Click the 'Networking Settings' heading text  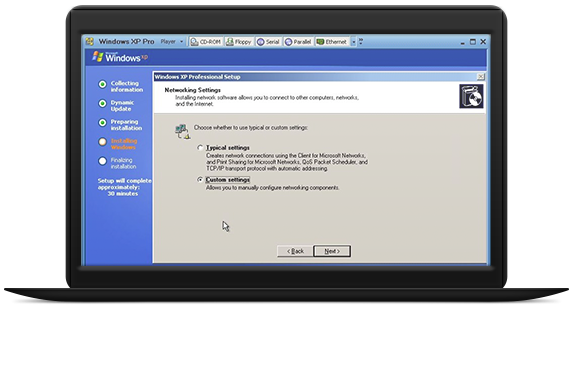click(192, 90)
